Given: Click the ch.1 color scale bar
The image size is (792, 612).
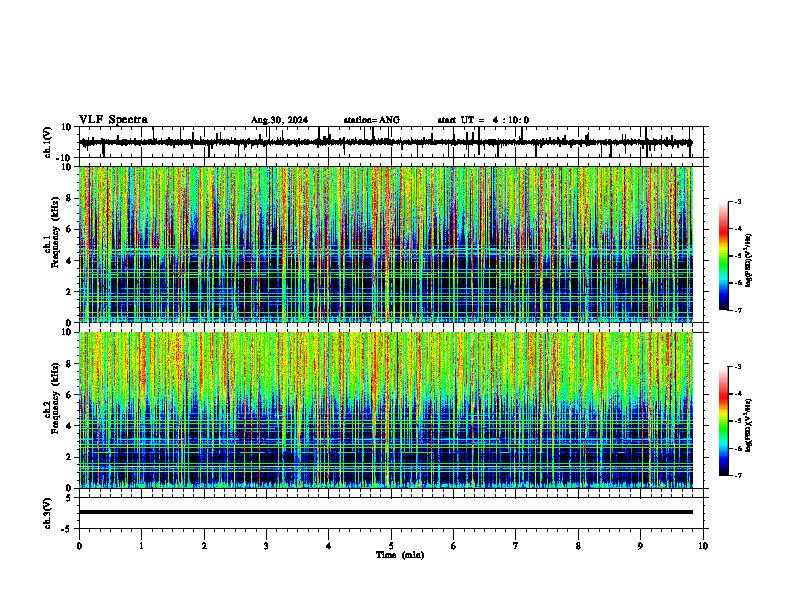Looking at the screenshot, I should (723, 256).
